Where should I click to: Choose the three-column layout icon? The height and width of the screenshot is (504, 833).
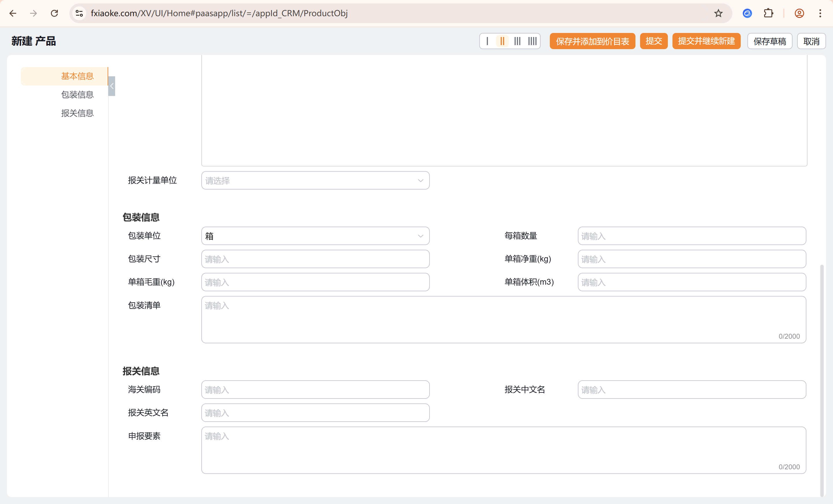517,41
